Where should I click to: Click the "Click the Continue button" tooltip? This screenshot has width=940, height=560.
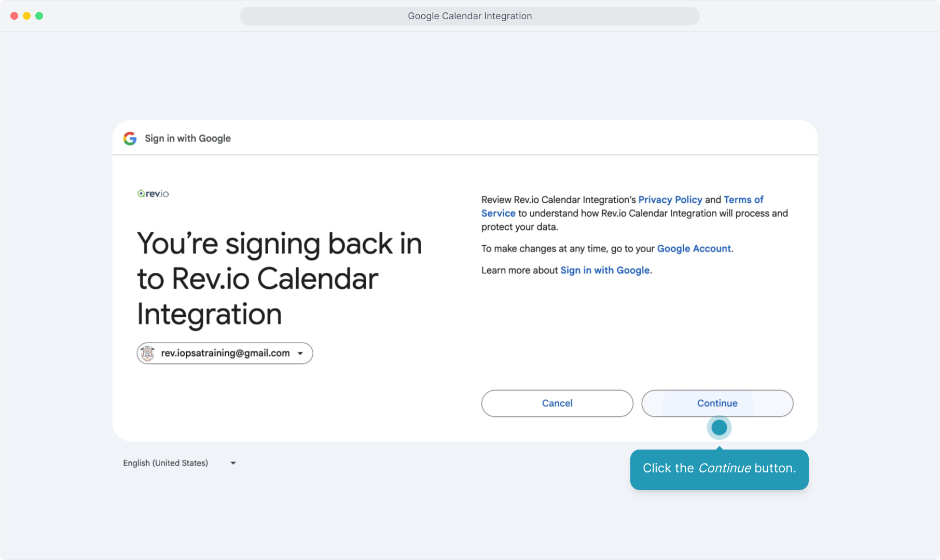[x=719, y=469]
